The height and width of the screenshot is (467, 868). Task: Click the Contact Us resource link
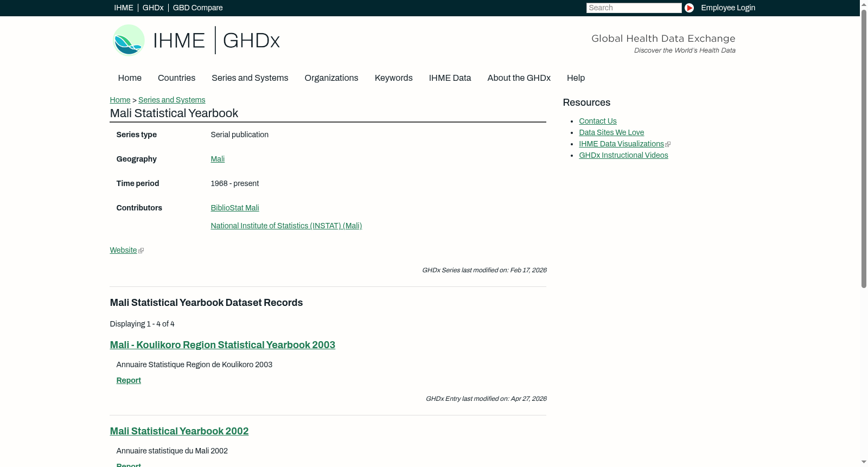pos(598,121)
